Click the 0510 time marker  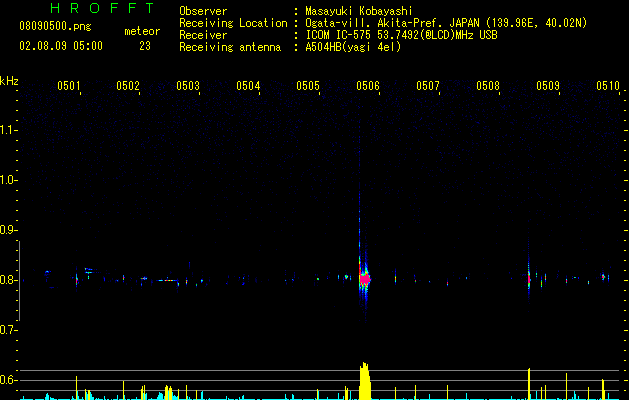608,86
